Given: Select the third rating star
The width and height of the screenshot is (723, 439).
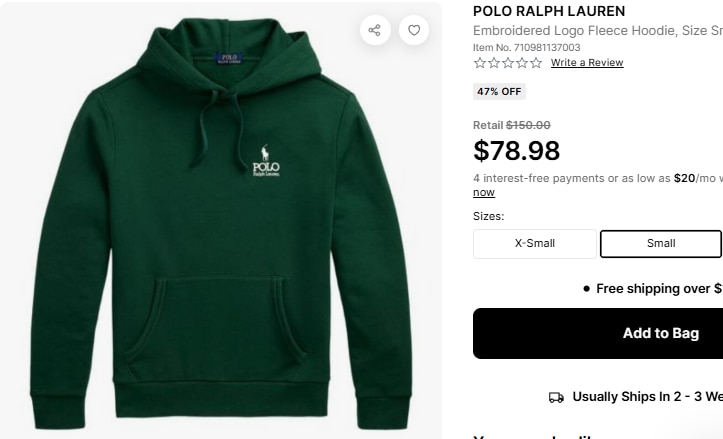Looking at the screenshot, I should point(508,63).
